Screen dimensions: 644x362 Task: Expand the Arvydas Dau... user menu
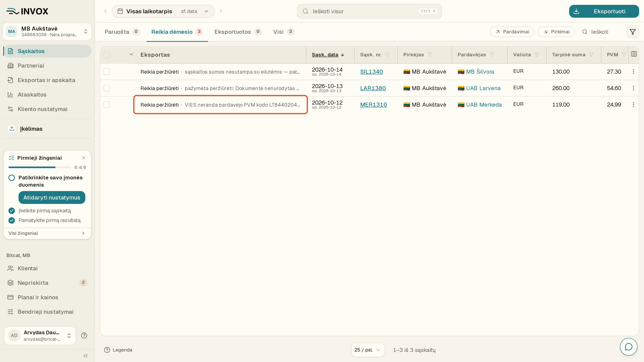[x=40, y=335]
